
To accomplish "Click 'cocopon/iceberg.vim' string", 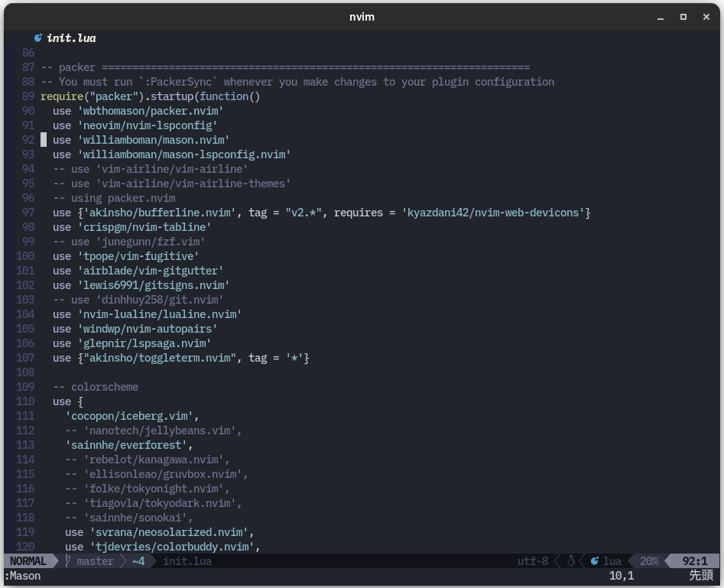I will (129, 416).
